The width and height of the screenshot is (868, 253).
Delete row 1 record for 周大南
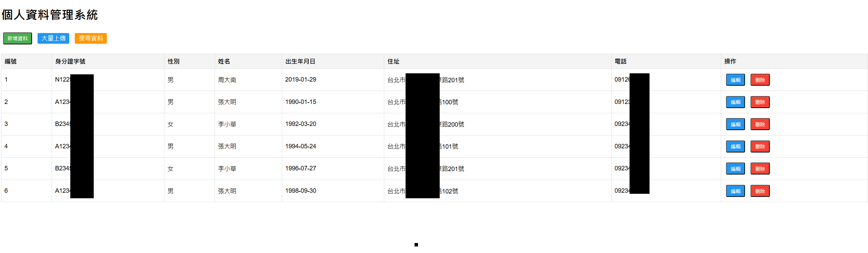point(759,80)
